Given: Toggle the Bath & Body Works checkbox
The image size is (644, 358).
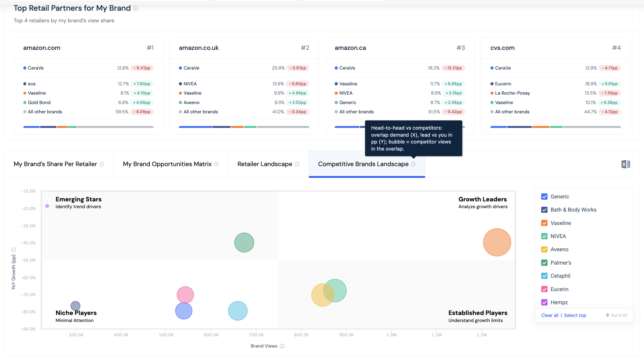Looking at the screenshot, I should coord(544,210).
